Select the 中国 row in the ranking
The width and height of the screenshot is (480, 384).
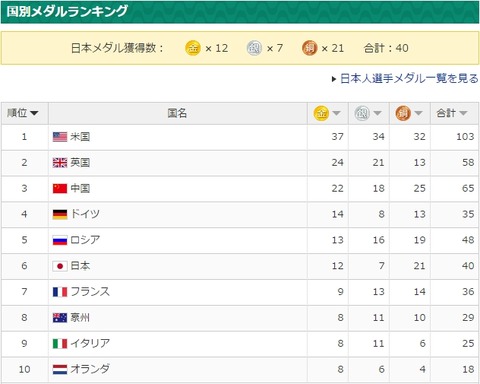tap(240, 189)
